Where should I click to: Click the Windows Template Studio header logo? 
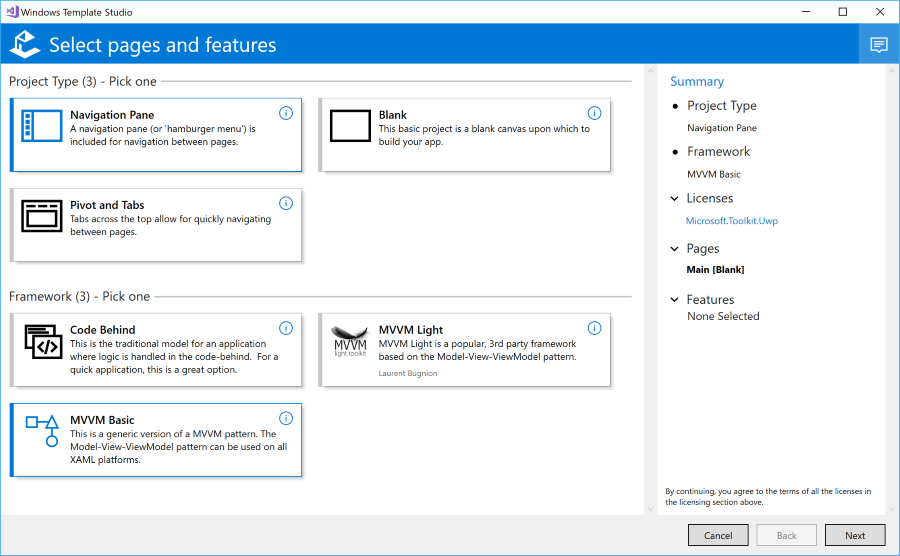[x=25, y=44]
